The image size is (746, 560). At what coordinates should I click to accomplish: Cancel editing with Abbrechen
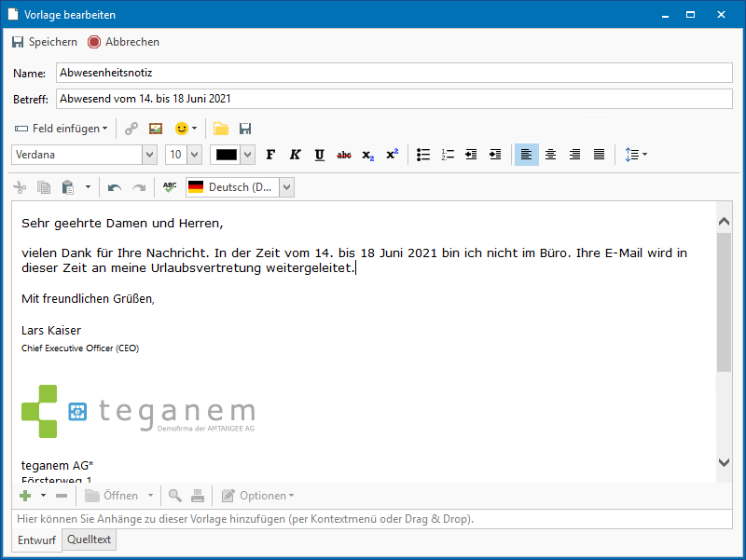(123, 42)
